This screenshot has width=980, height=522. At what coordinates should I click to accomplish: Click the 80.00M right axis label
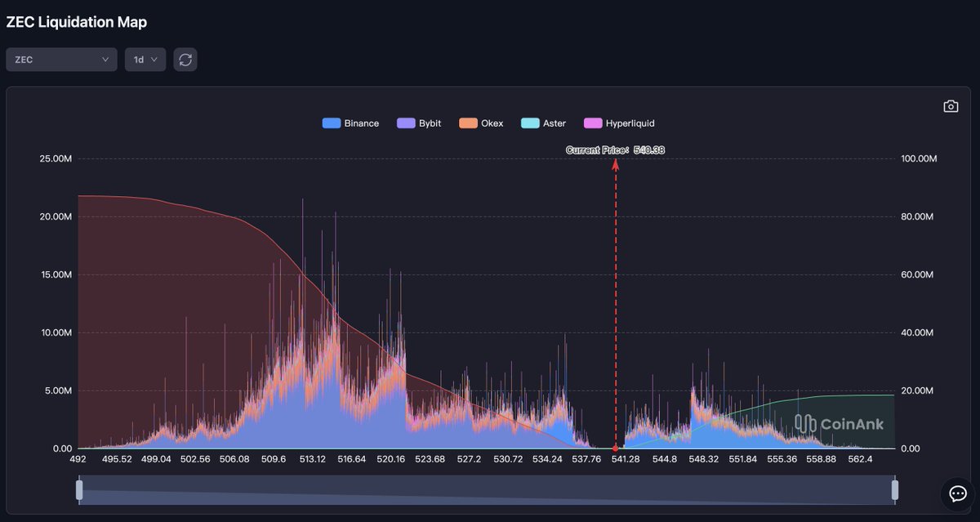917,216
